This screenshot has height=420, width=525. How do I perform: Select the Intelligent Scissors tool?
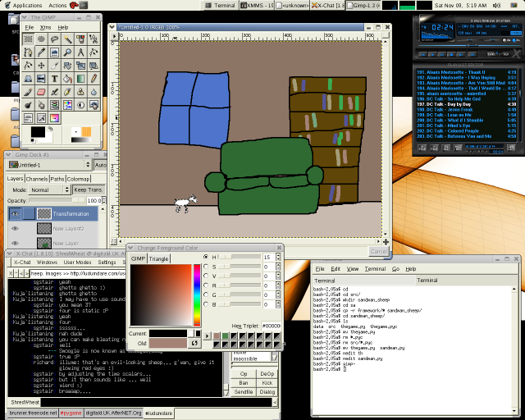pyautogui.click(x=94, y=39)
